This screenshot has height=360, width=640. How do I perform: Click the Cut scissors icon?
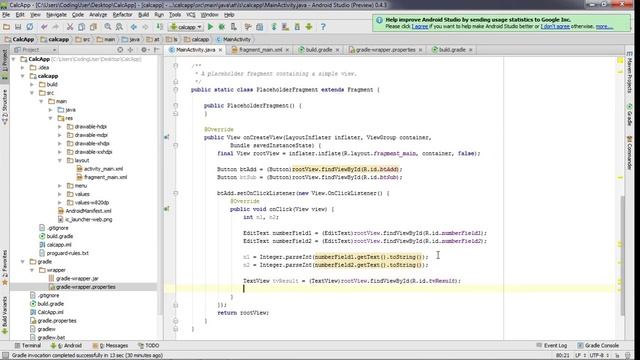coord(70,27)
